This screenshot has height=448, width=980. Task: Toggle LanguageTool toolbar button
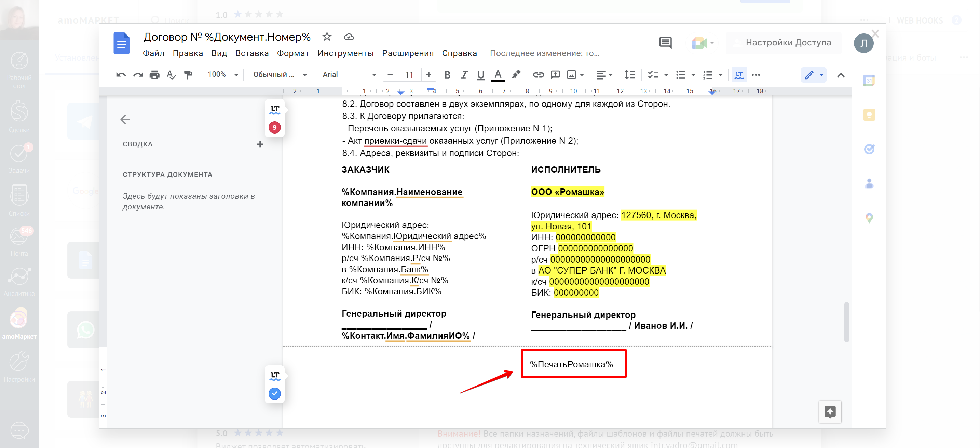pyautogui.click(x=739, y=75)
